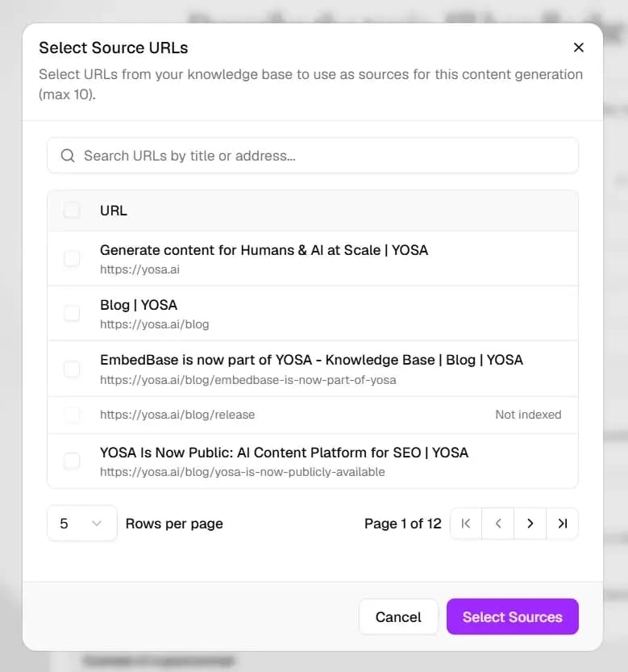Click the EmbedBase is now part title
Viewport: 628px width, 672px height.
tap(311, 360)
